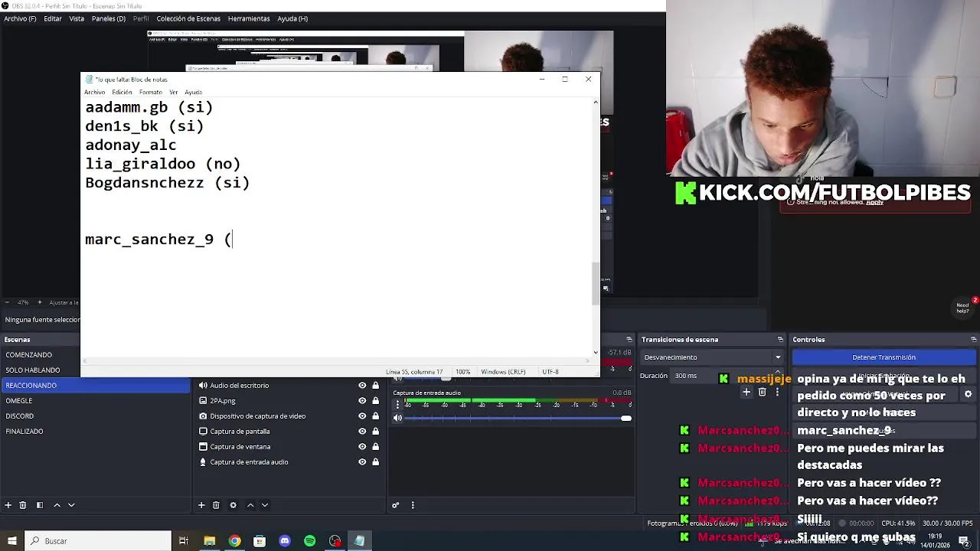Viewport: 980px width, 551px height.
Task: Click the Captura de entrada audio volume slider handle
Action: (x=626, y=418)
